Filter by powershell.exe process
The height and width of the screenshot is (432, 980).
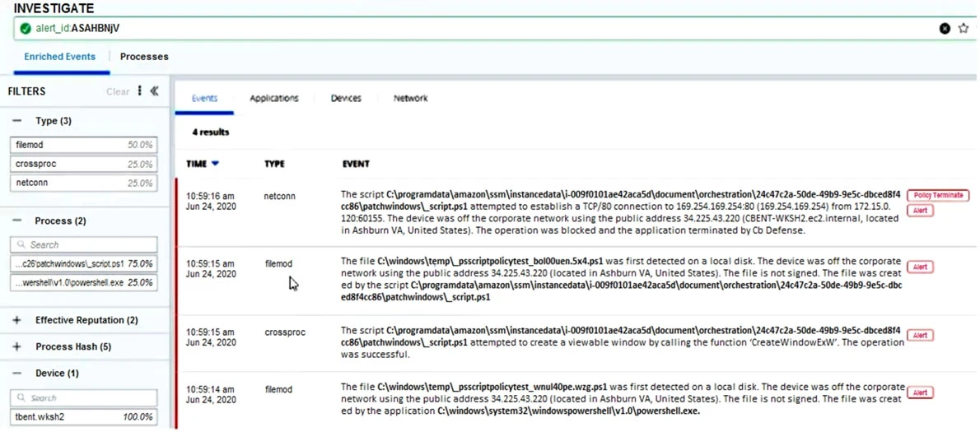coord(83,282)
